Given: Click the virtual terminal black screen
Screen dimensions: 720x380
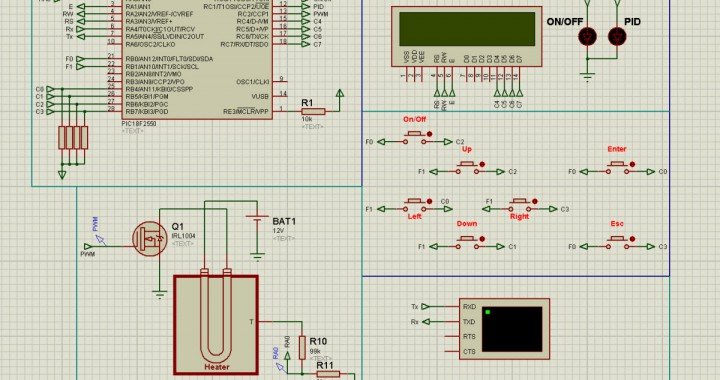Looking at the screenshot, I should point(512,330).
